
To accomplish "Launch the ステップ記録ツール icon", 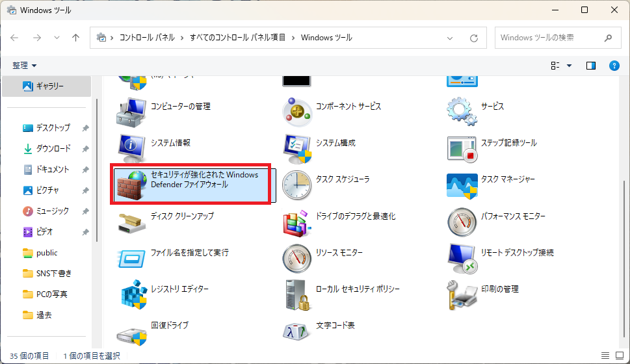I will pyautogui.click(x=462, y=149).
